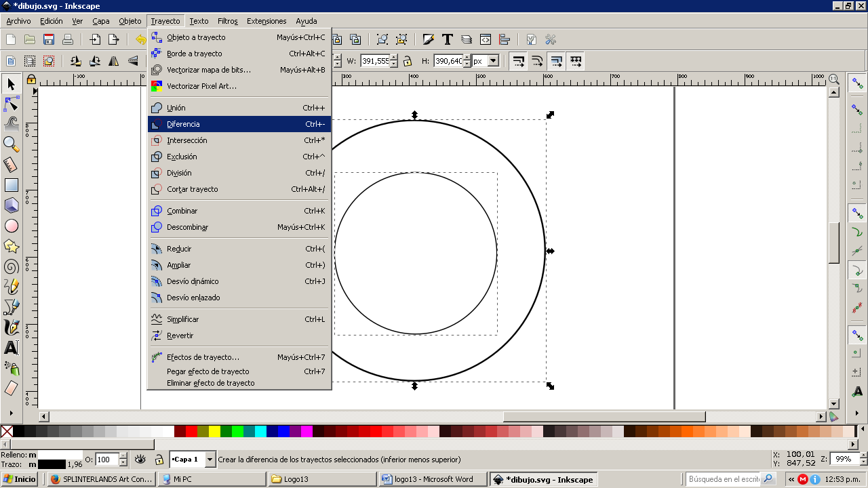Deselect everything using the red dashed-box icon
This screenshot has height=488, width=868.
click(49, 61)
